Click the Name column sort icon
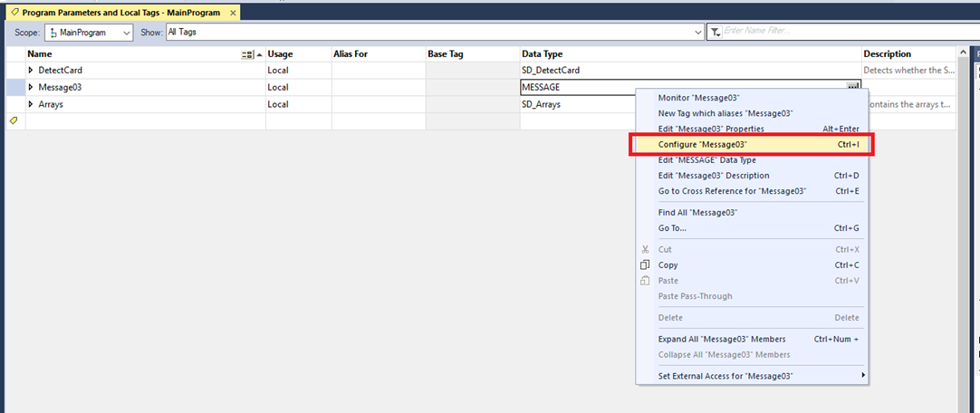 [x=248, y=54]
